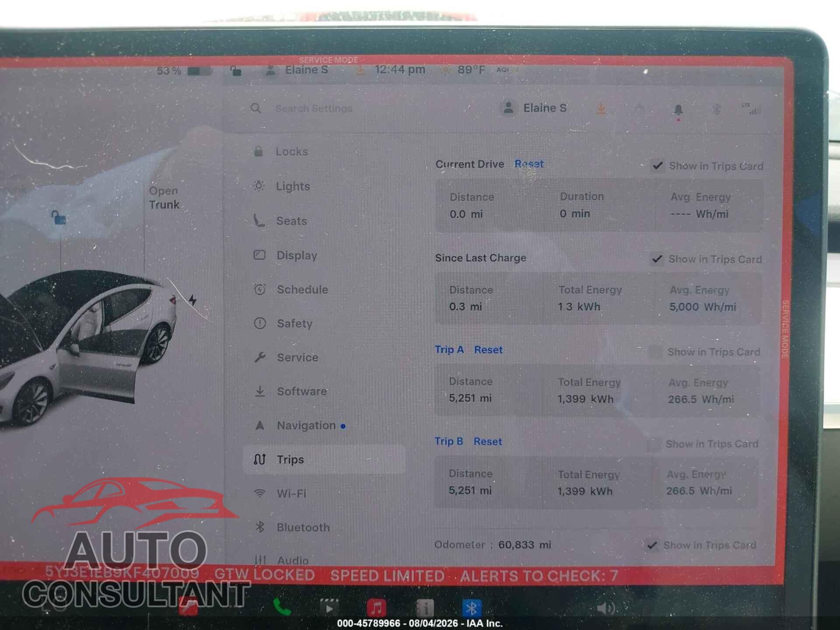This screenshot has height=630, width=840.
Task: Tap the battery 53% indicator
Action: pyautogui.click(x=184, y=70)
